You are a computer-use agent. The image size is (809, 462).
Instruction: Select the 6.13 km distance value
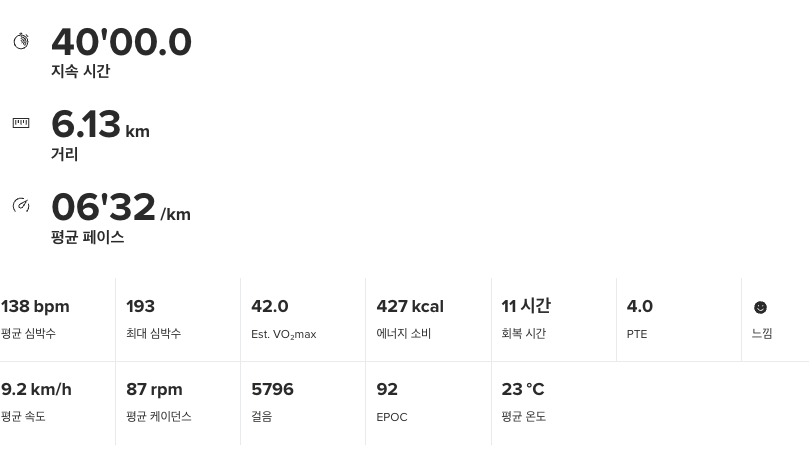tap(101, 124)
